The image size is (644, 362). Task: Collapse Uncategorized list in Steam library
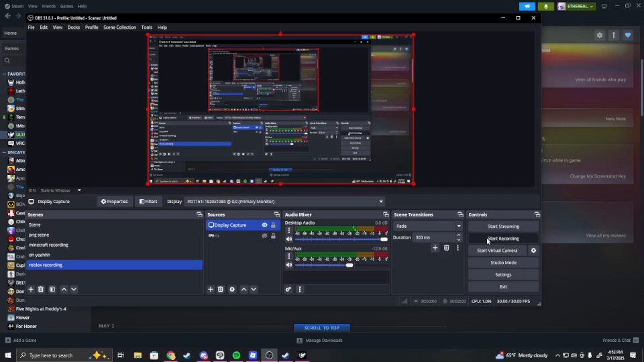[4, 153]
